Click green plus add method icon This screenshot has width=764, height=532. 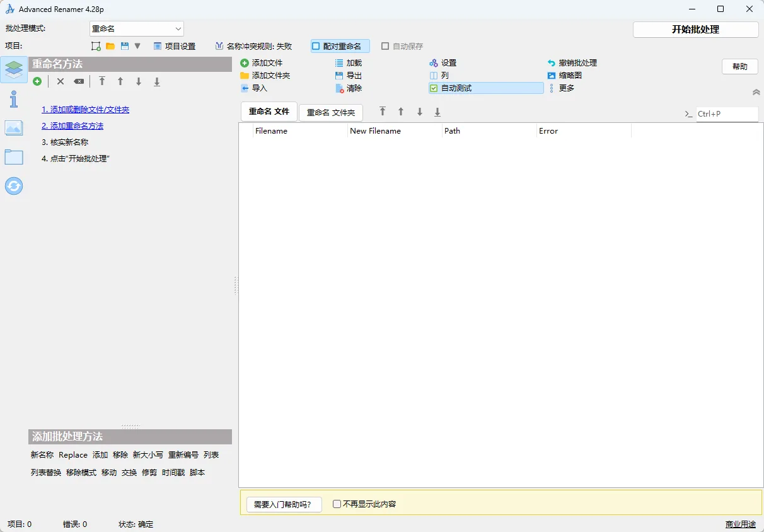tap(38, 81)
